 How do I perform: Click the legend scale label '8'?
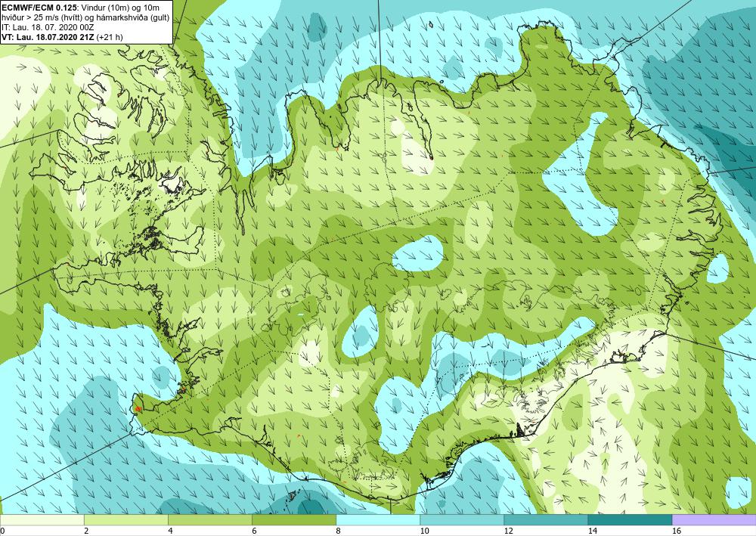(338, 531)
